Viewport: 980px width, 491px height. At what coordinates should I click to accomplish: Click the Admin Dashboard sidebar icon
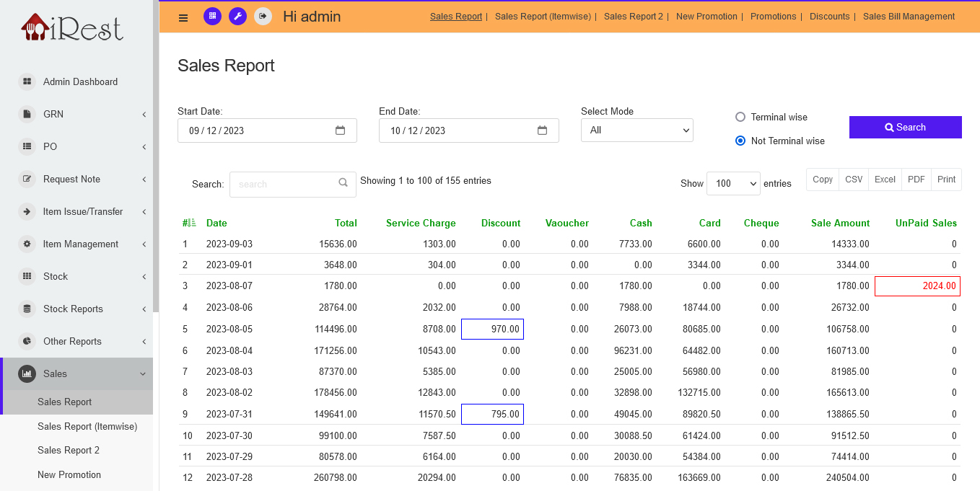pyautogui.click(x=27, y=81)
